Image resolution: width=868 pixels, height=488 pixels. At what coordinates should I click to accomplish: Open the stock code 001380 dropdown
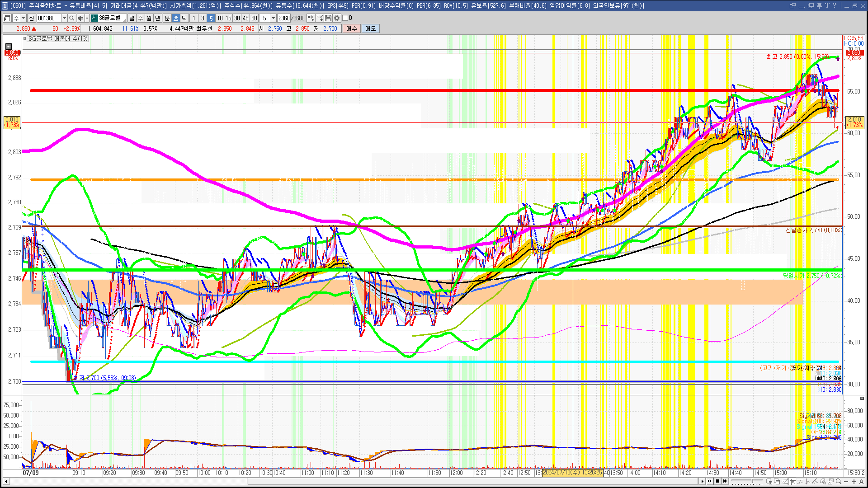click(x=64, y=18)
